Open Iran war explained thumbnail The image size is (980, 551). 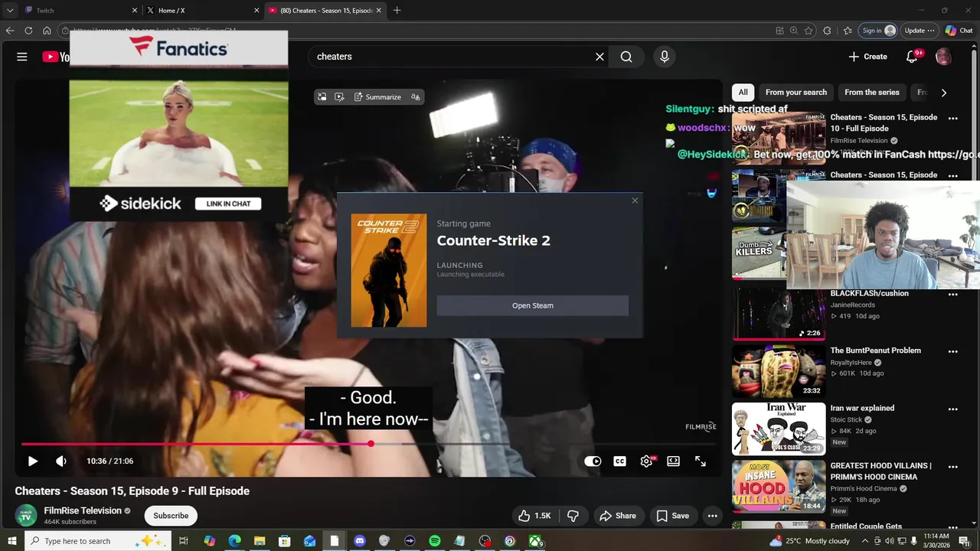pyautogui.click(x=779, y=429)
